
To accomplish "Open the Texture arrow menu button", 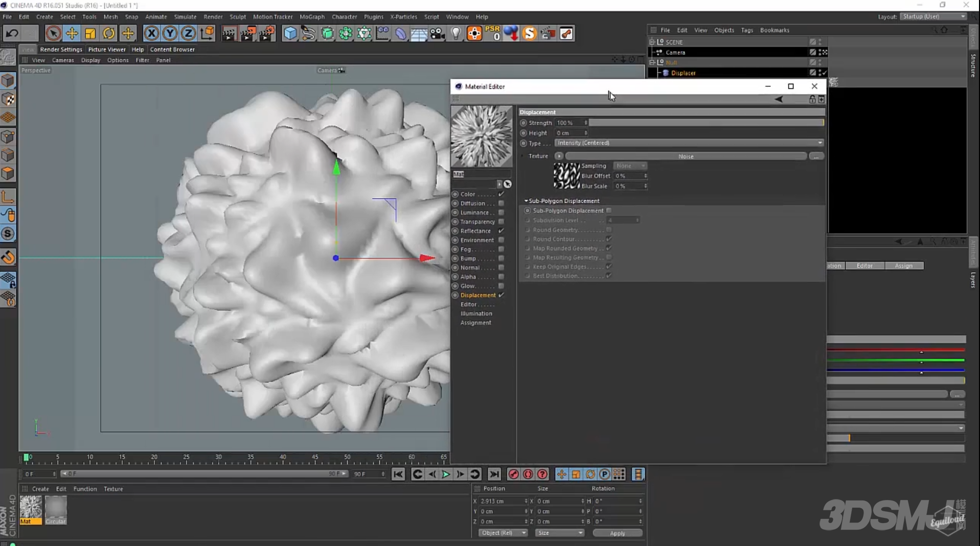I will pyautogui.click(x=559, y=156).
